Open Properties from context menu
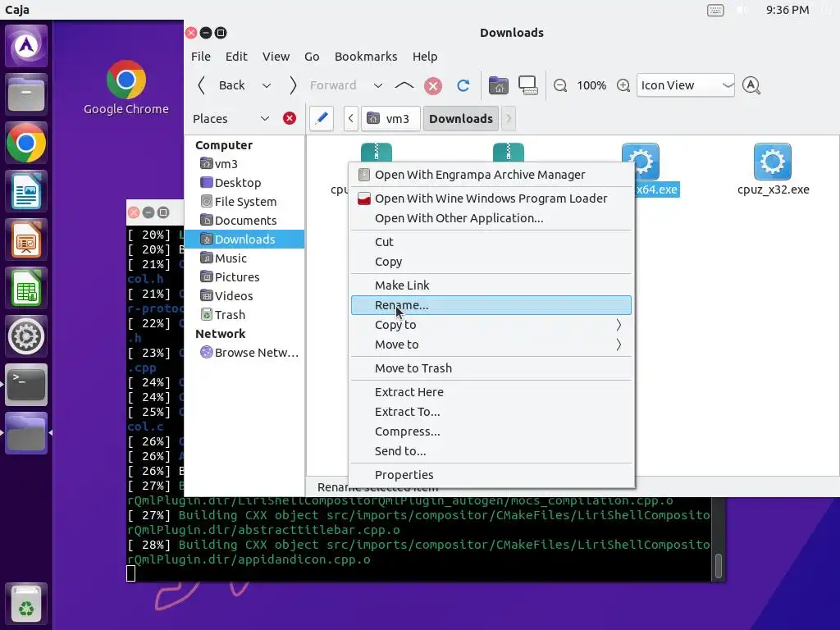Image resolution: width=840 pixels, height=630 pixels. [491, 475]
